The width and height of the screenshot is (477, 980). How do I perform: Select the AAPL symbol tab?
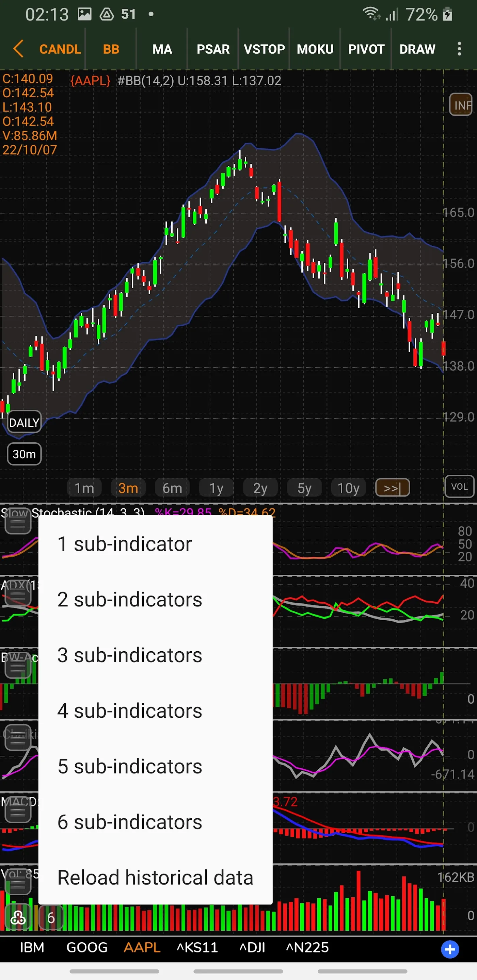coord(142,947)
